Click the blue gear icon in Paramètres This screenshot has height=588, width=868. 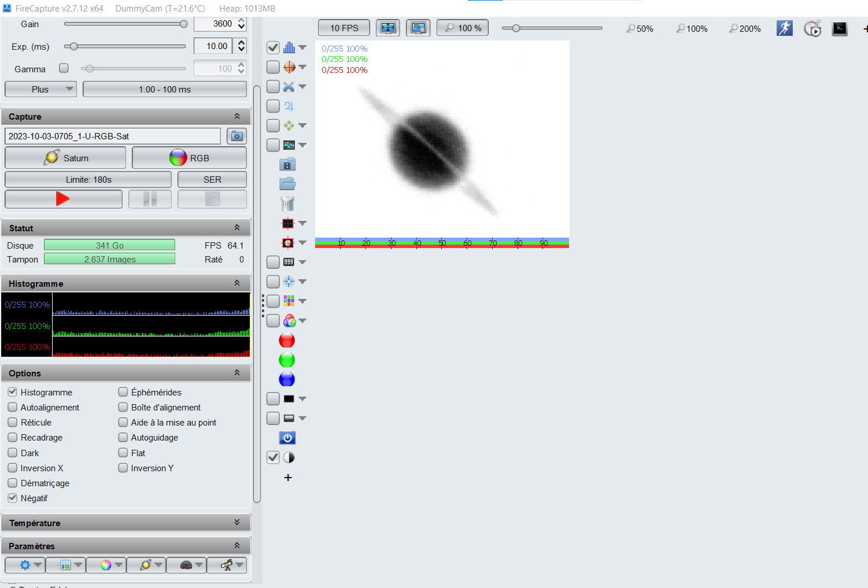(25, 565)
